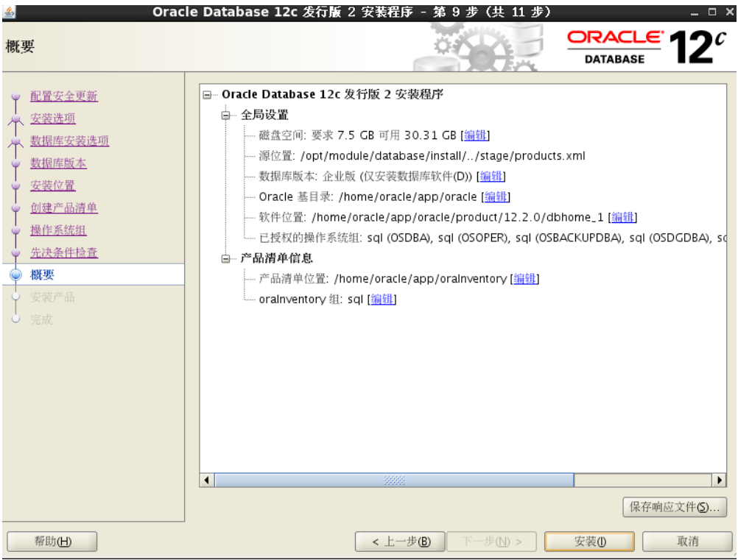Select the 已授权的操作系统组 row
The image size is (738, 560).
(x=492, y=238)
